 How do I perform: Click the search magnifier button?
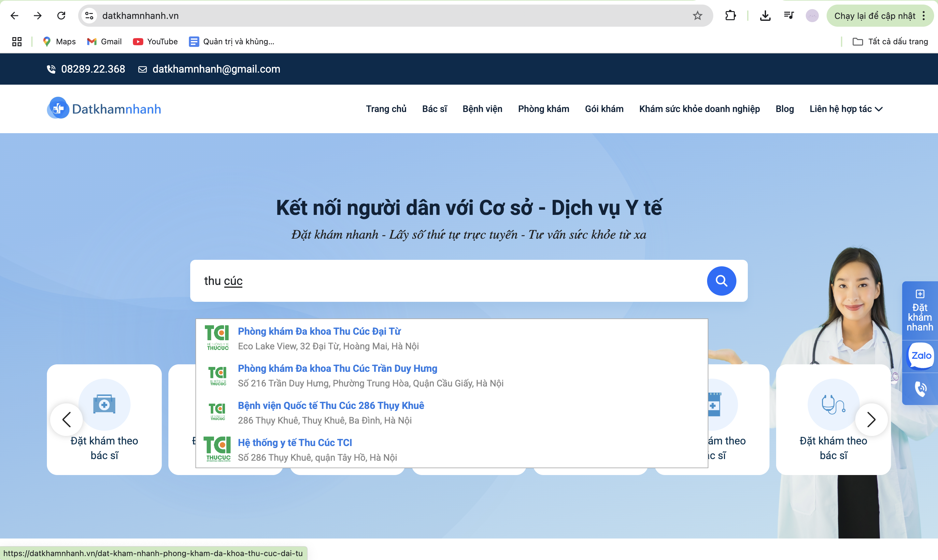coord(721,281)
